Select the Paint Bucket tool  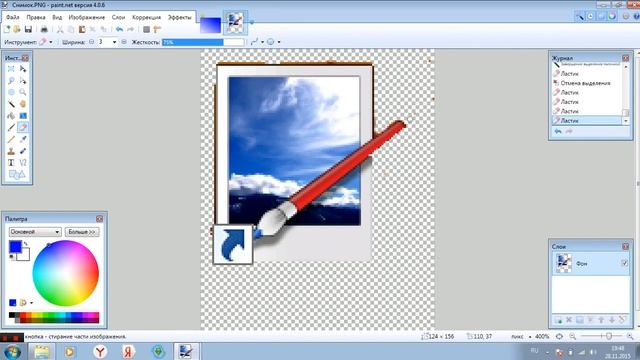tap(11, 116)
